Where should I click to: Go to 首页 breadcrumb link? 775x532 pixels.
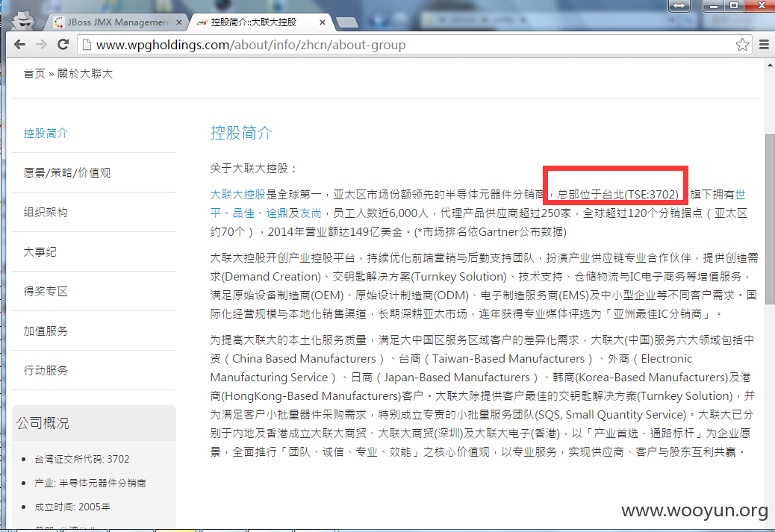click(x=34, y=74)
